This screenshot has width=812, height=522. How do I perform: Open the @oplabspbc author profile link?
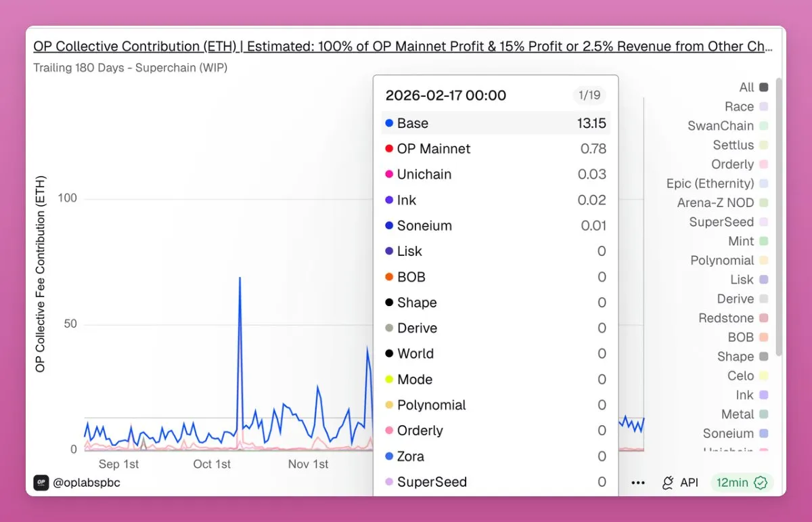click(x=86, y=483)
